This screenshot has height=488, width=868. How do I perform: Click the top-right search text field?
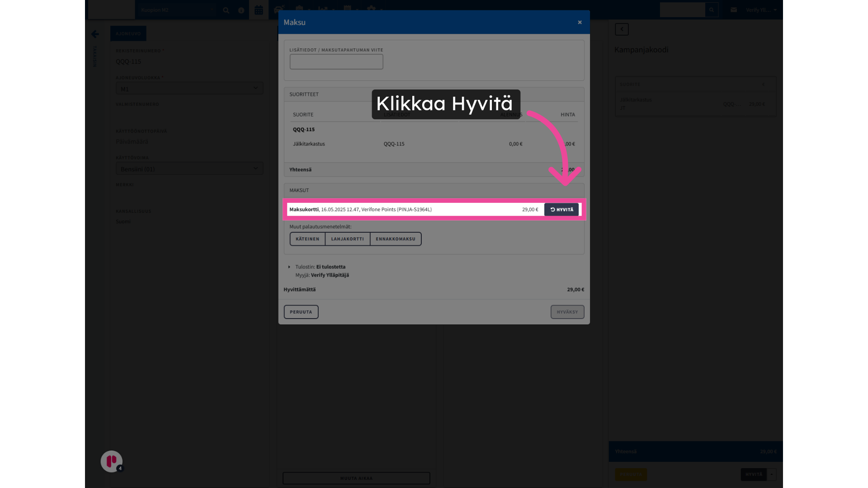pos(682,10)
